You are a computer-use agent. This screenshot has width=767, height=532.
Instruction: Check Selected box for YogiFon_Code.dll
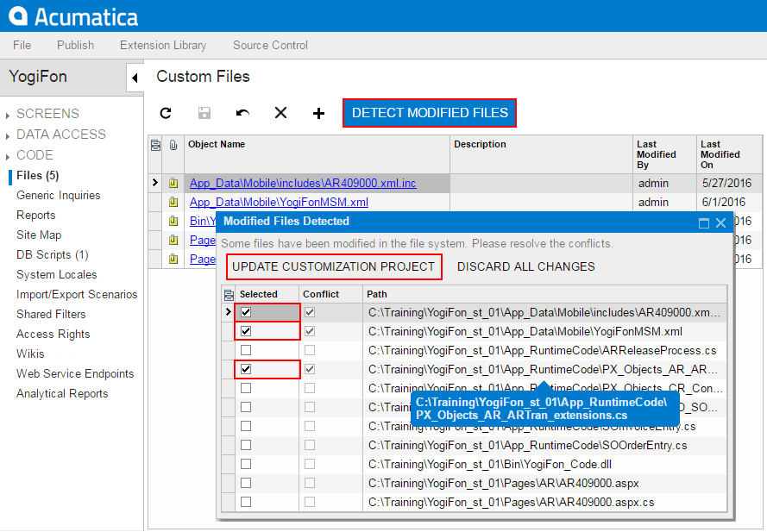(x=246, y=464)
